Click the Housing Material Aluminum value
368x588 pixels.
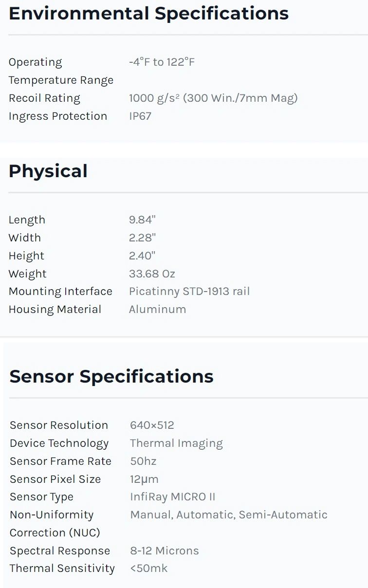(x=157, y=309)
